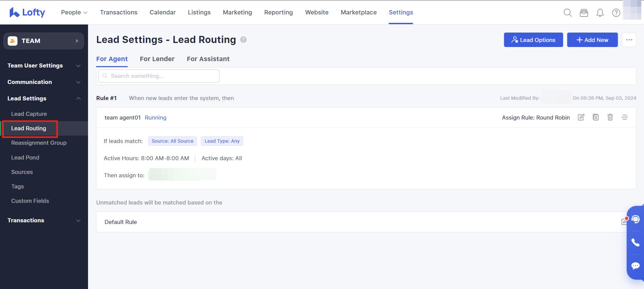The width and height of the screenshot is (644, 289).
Task: Click the Lead Options button
Action: tap(533, 40)
